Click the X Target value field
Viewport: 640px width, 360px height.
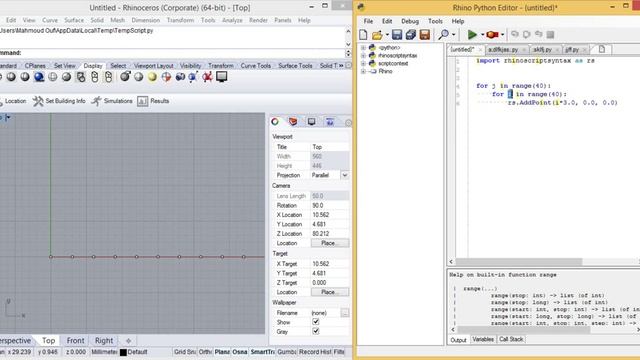[330, 264]
